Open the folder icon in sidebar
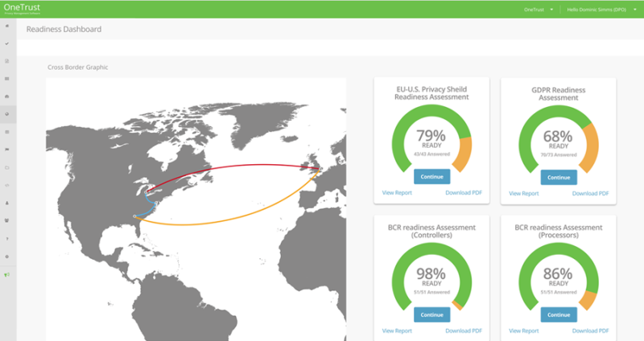The image size is (644, 341). (7, 167)
